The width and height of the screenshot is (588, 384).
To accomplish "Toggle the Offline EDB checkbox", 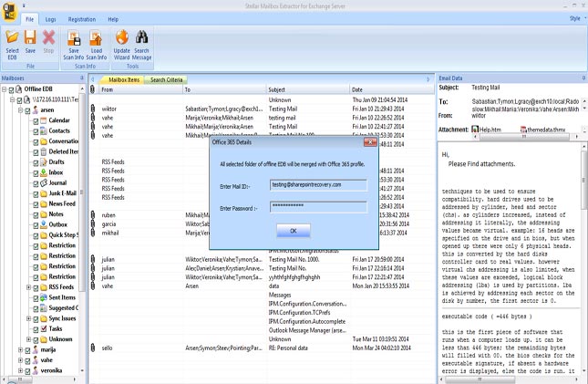I will pos(11,89).
